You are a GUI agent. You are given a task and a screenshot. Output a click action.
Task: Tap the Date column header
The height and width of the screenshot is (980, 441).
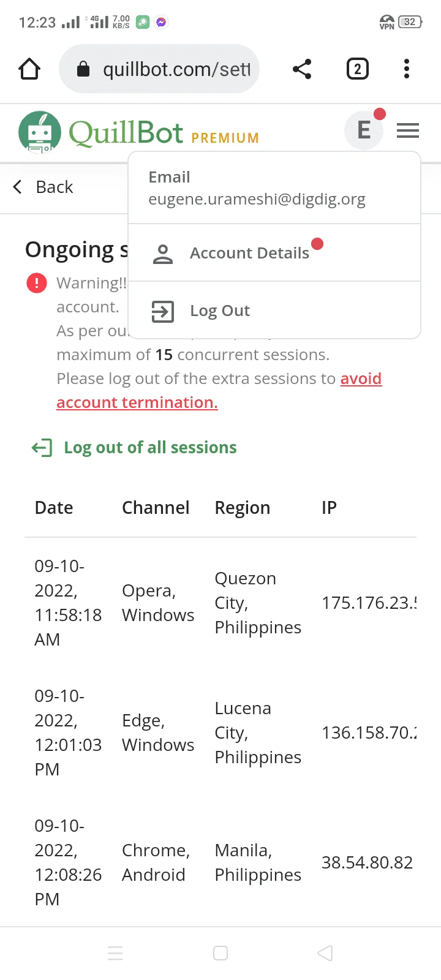pos(54,508)
